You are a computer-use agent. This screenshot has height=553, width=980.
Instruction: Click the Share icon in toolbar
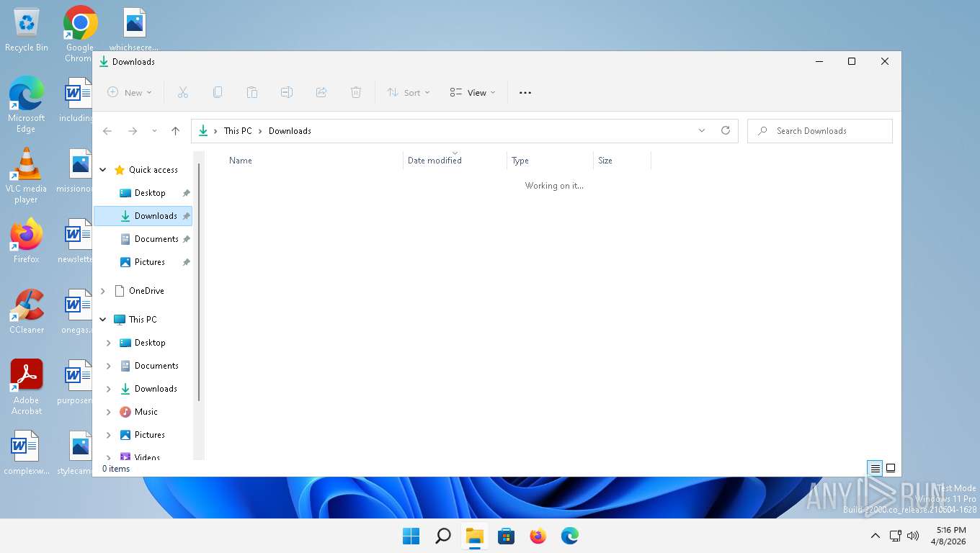point(321,92)
